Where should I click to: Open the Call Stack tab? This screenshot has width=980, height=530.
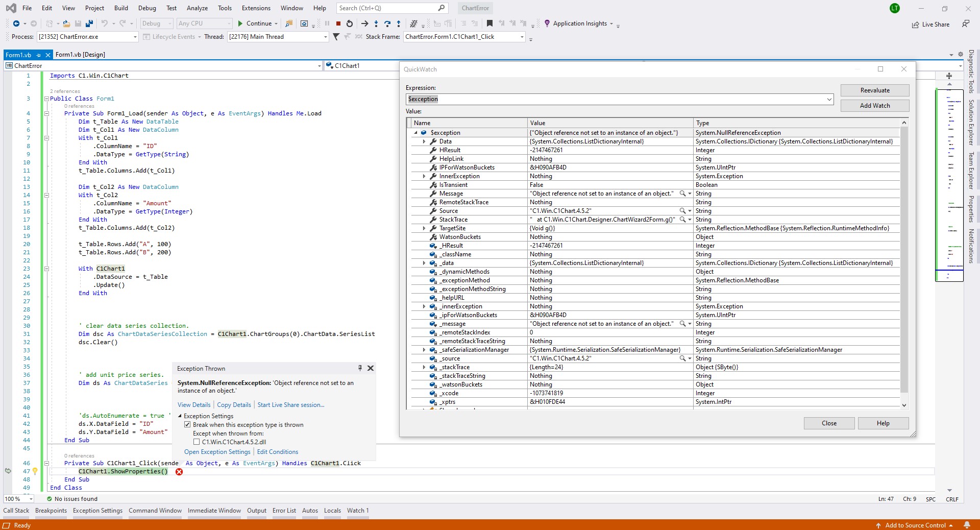pos(16,511)
